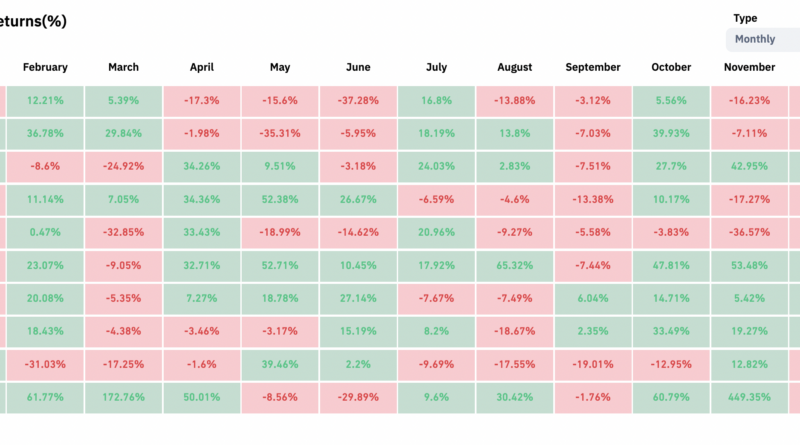Image resolution: width=800 pixels, height=445 pixels.
Task: Click the -31.03% February cell
Action: (x=45, y=363)
